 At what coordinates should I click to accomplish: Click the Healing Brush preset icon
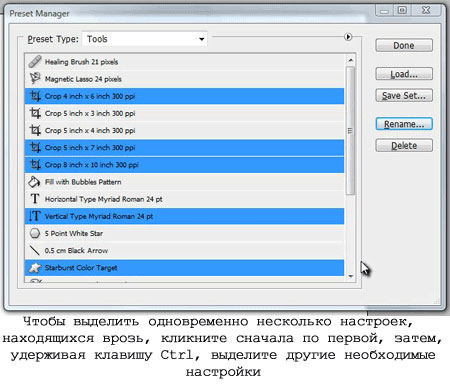[35, 62]
